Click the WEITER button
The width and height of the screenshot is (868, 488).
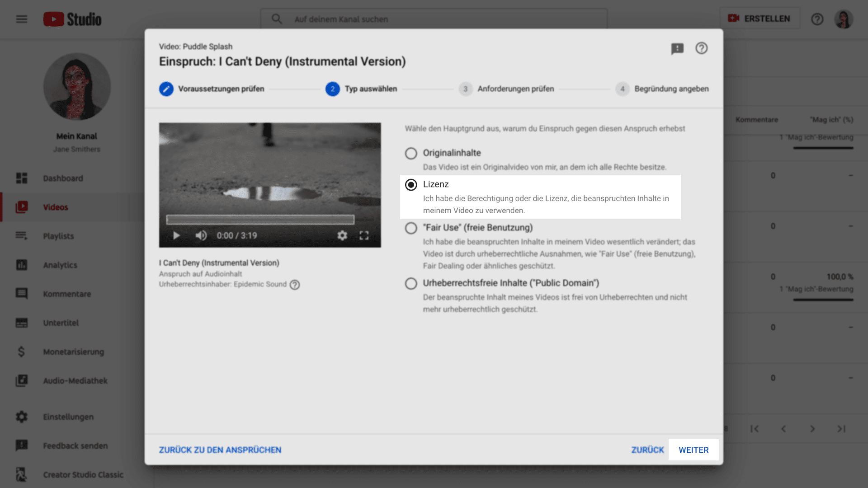(x=693, y=450)
